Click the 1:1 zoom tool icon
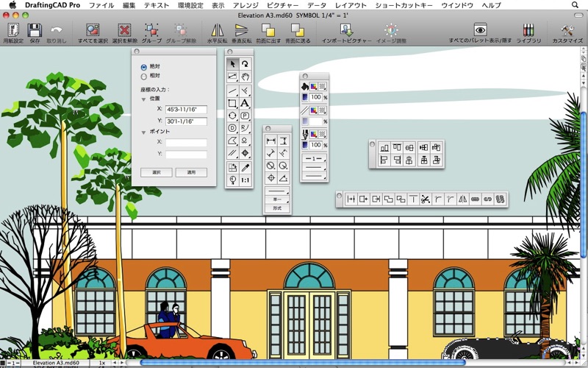 [x=245, y=180]
